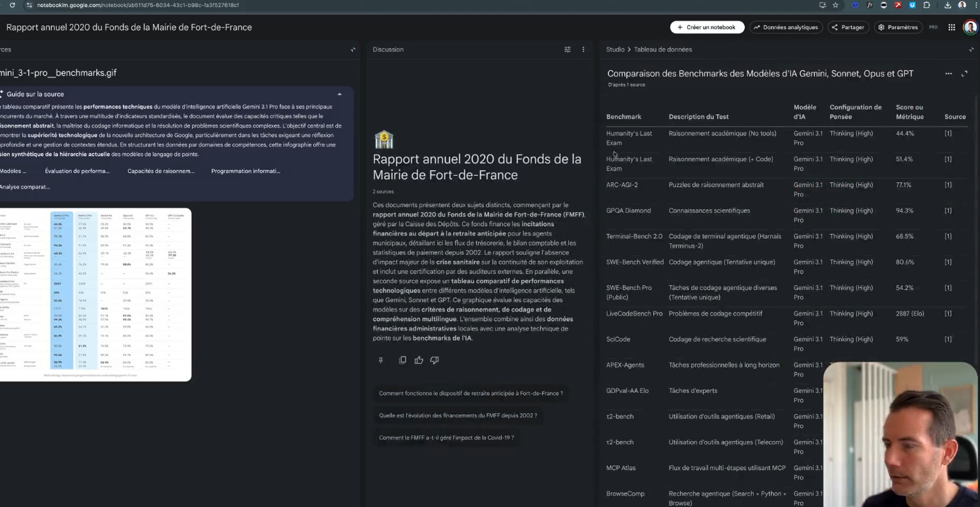Bookmark this page with the star icon

[x=835, y=5]
